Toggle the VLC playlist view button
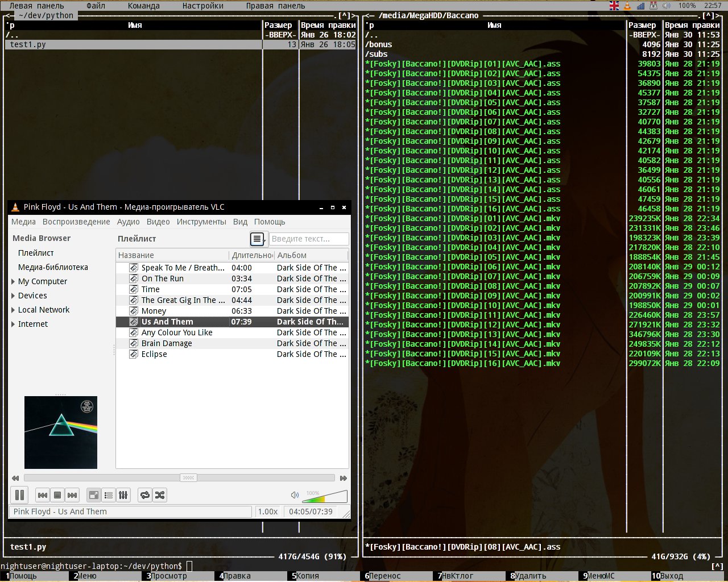728x582 pixels. (94, 495)
